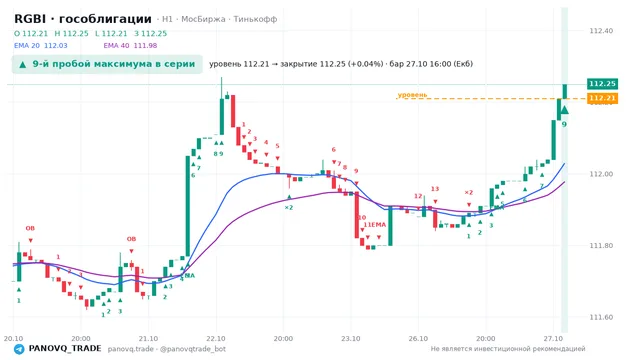Click the 'panovq.trade · @panovqtrade_bot' link text
The width and height of the screenshot is (640, 360).
point(167,349)
